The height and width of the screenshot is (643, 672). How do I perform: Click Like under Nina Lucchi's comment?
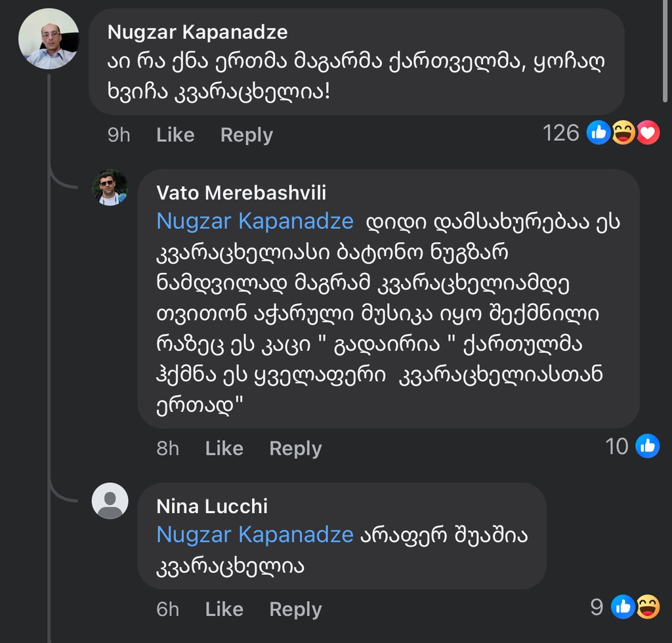pos(224,609)
